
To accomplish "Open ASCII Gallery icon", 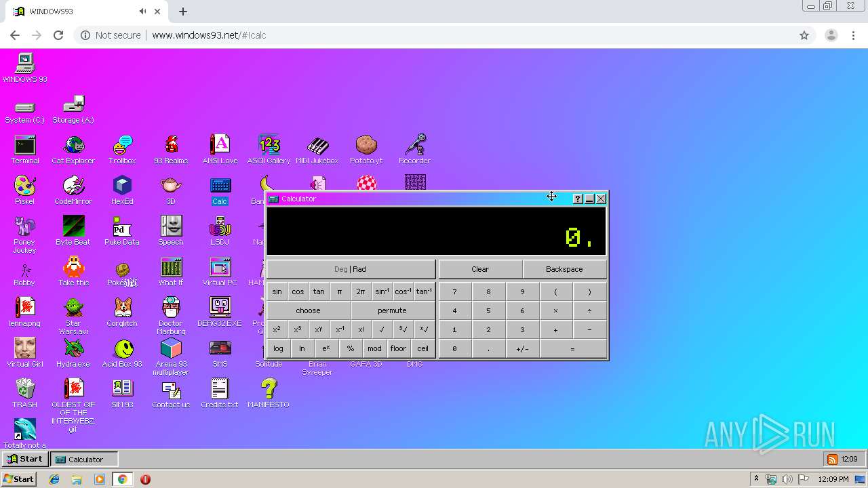I will coord(269,150).
